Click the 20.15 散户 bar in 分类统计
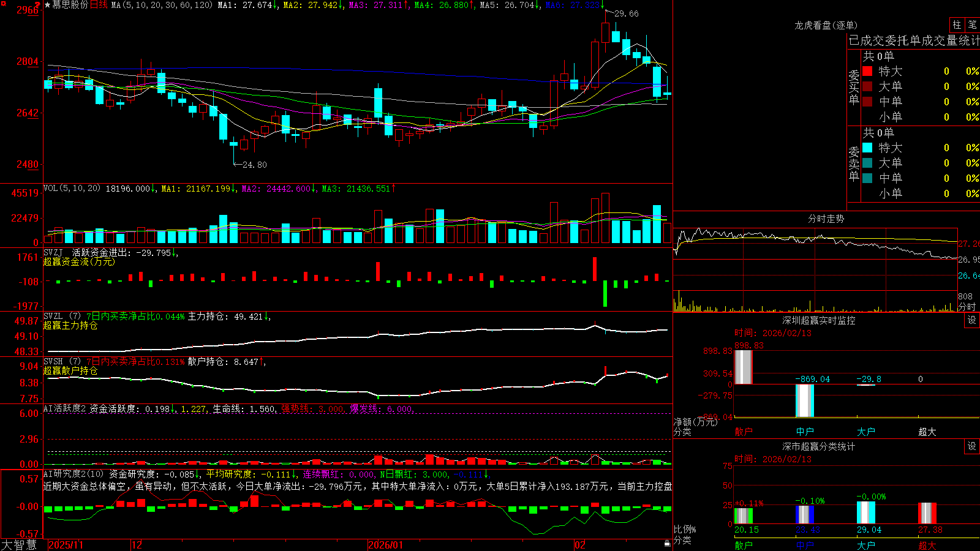This screenshot has height=551, width=980. click(744, 515)
